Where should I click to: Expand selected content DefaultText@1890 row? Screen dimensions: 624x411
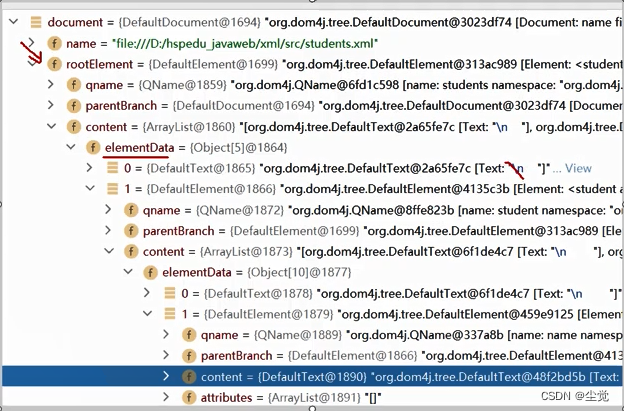click(166, 376)
